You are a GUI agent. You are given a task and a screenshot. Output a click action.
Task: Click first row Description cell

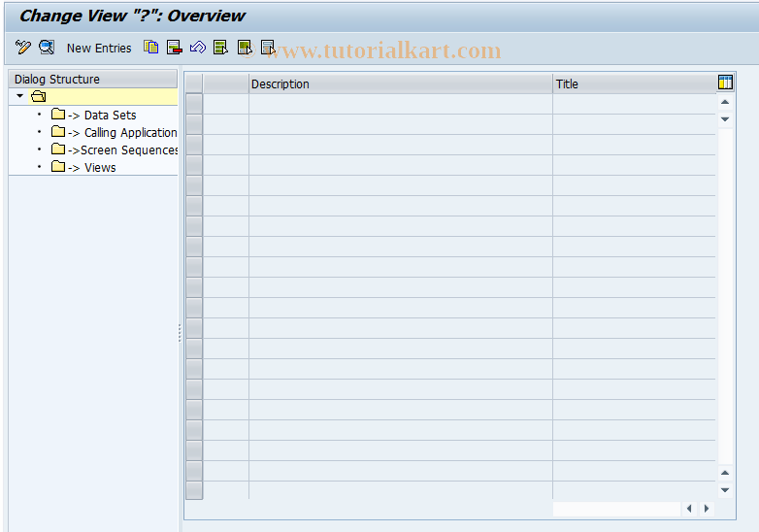[x=400, y=104]
